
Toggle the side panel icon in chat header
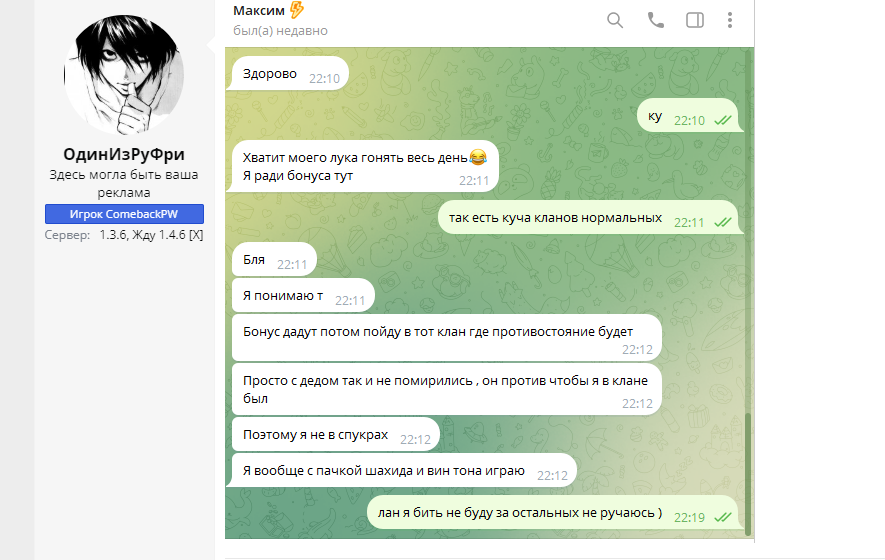(x=695, y=20)
